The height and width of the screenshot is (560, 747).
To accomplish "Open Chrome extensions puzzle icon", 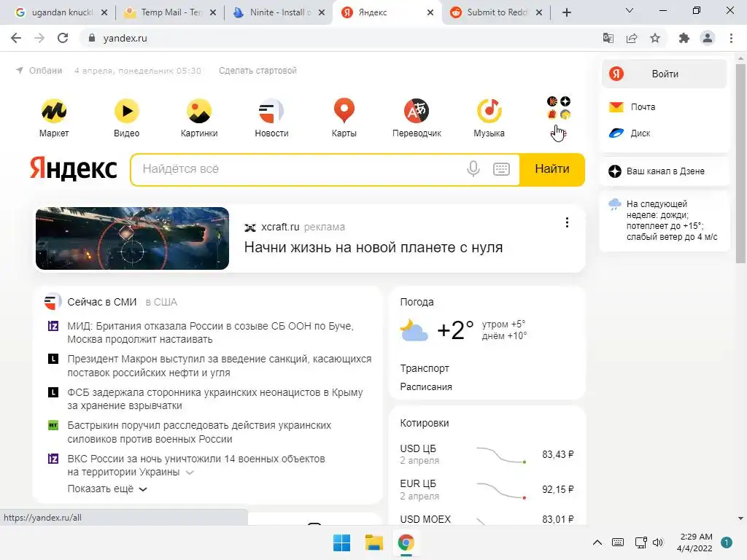I will tap(684, 38).
